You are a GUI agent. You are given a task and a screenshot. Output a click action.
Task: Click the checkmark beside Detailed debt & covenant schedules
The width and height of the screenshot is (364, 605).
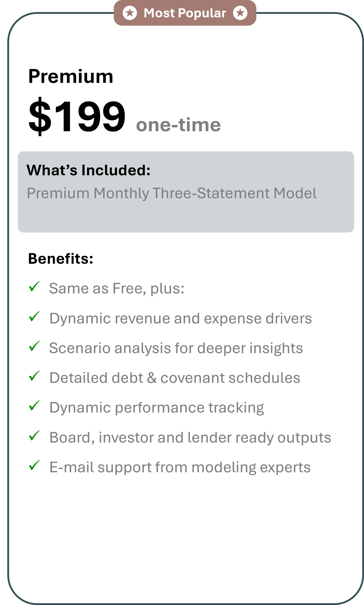[34, 376]
